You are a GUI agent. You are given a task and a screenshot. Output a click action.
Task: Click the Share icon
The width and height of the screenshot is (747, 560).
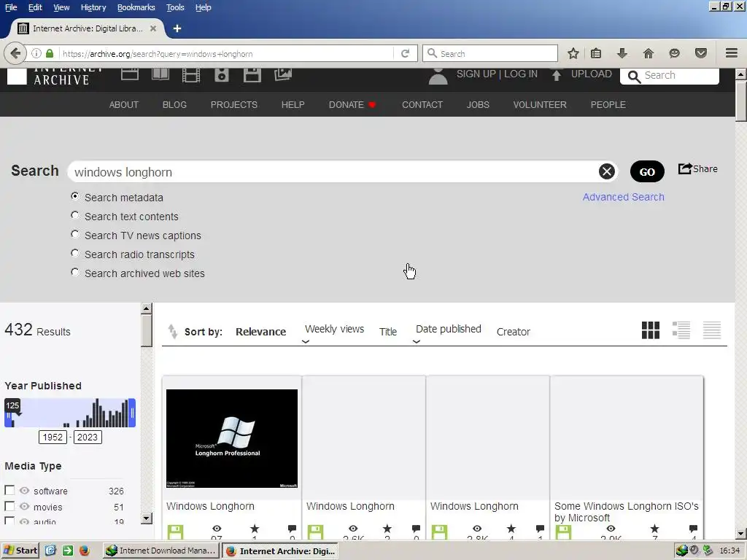(x=698, y=169)
